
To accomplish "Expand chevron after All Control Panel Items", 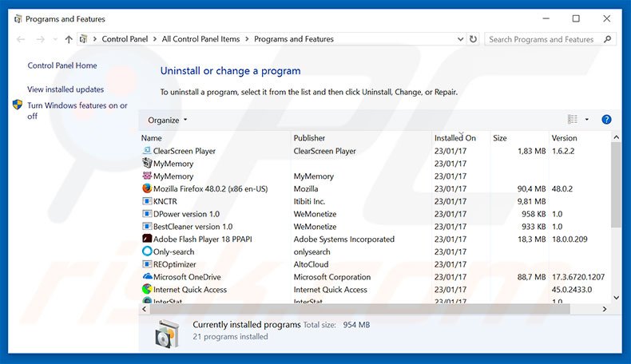I will (247, 39).
